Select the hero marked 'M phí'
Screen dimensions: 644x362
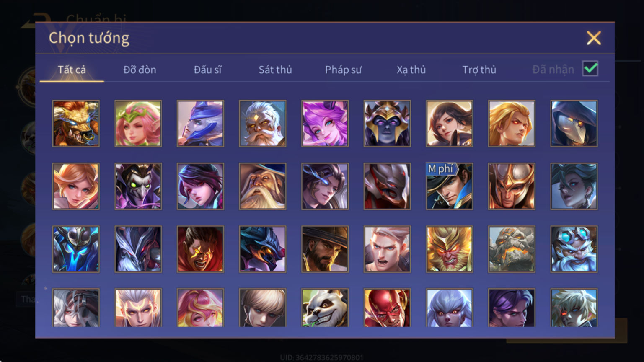tap(449, 186)
